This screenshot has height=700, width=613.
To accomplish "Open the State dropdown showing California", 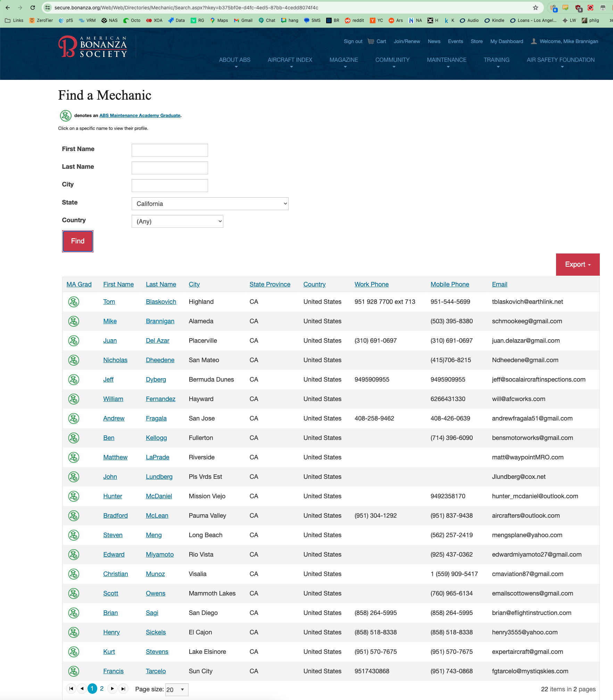I will tap(210, 204).
